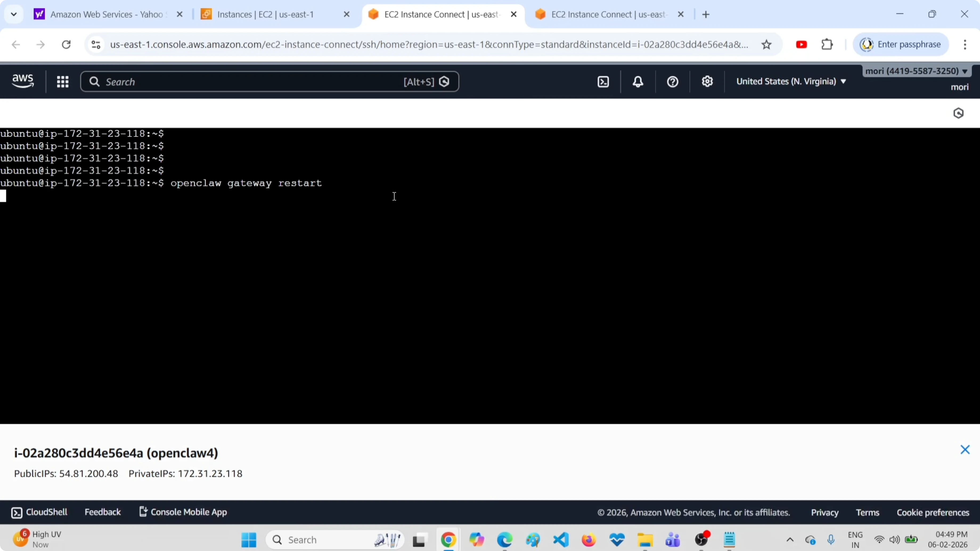Expand hidden icons in the system tray

coord(790,540)
